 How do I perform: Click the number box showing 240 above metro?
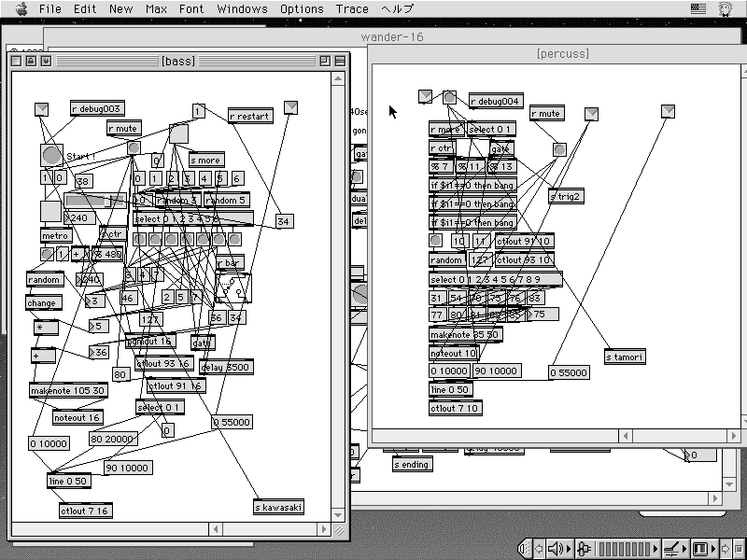click(79, 218)
